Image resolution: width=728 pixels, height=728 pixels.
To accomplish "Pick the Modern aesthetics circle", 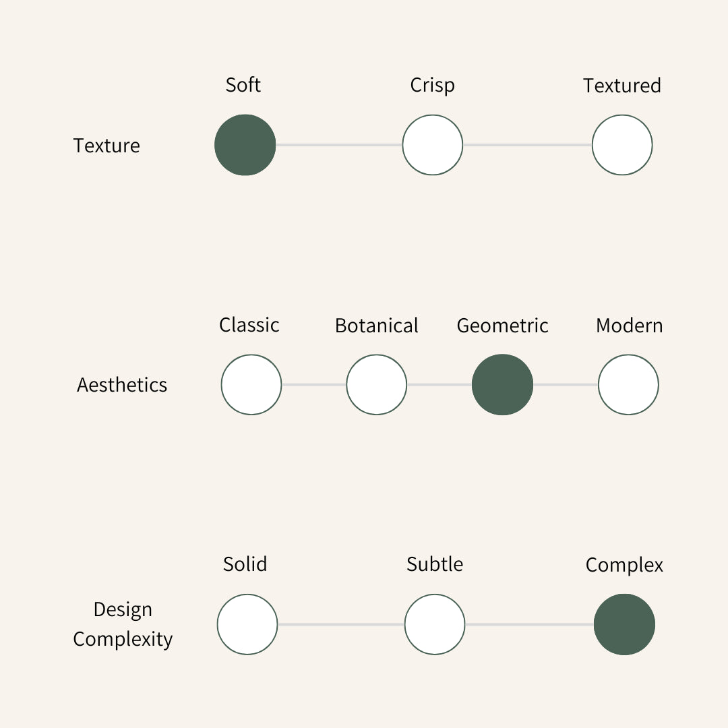I will tap(628, 384).
